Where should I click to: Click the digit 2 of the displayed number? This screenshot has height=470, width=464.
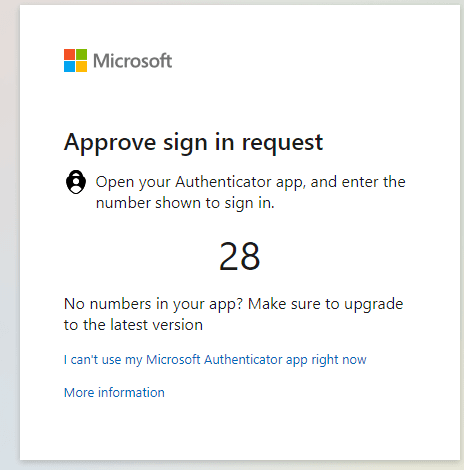[x=228, y=256]
